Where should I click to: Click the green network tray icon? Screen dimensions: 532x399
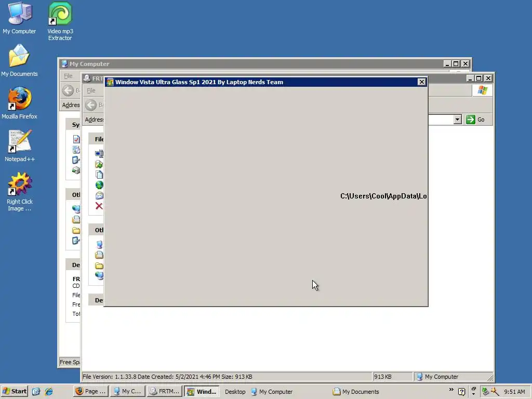[x=485, y=392]
